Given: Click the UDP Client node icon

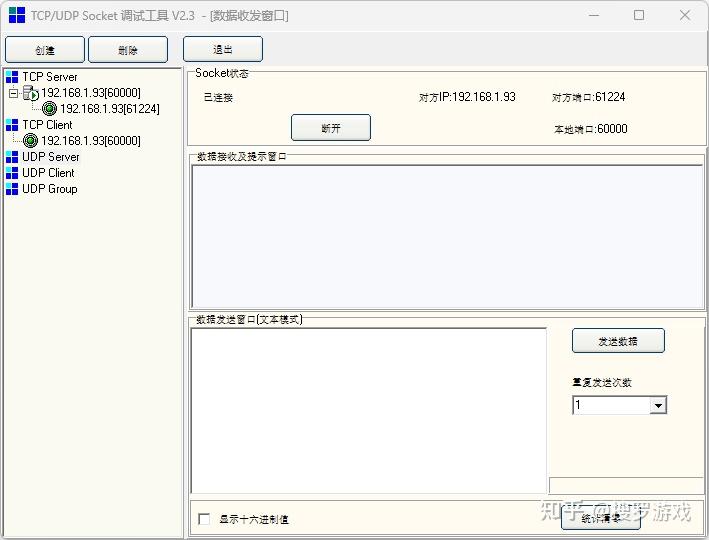Looking at the screenshot, I should coord(12,173).
